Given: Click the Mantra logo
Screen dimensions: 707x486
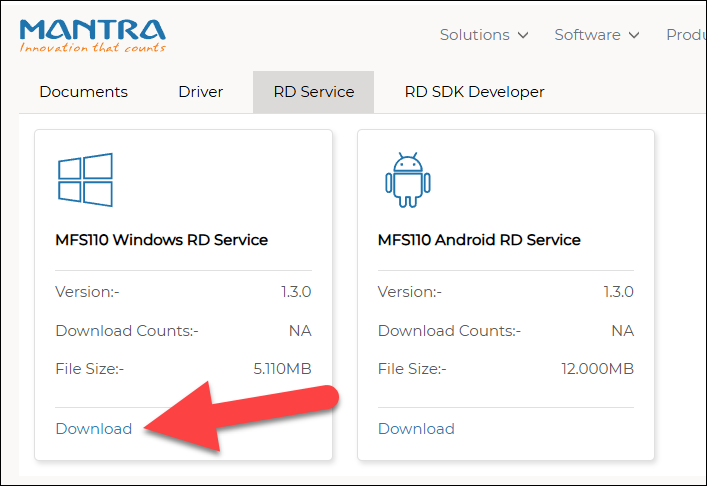Looking at the screenshot, I should [92, 36].
